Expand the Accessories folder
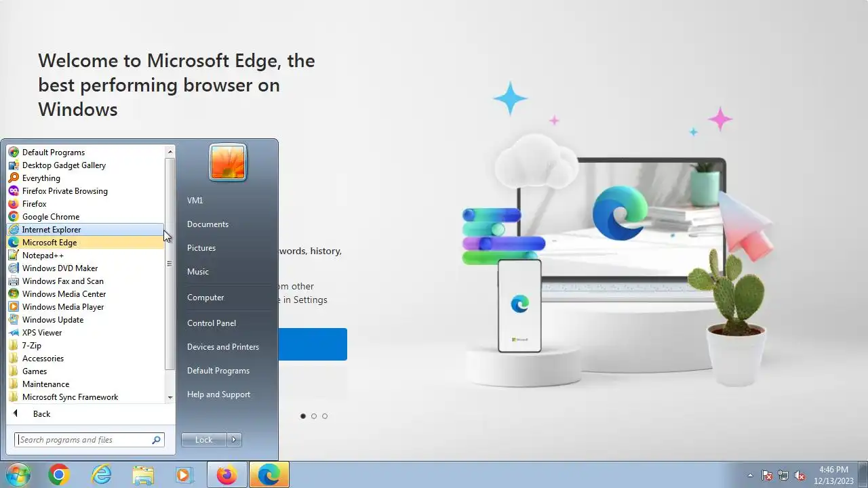868x488 pixels. (x=85, y=359)
